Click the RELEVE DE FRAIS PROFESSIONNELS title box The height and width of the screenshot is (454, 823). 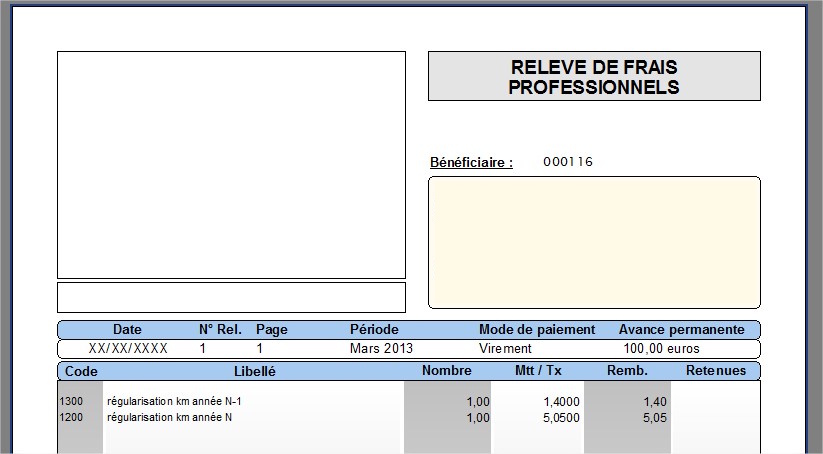point(594,77)
